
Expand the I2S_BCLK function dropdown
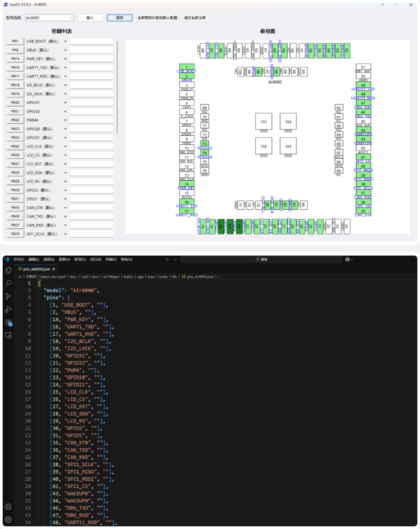pyautogui.click(x=65, y=85)
